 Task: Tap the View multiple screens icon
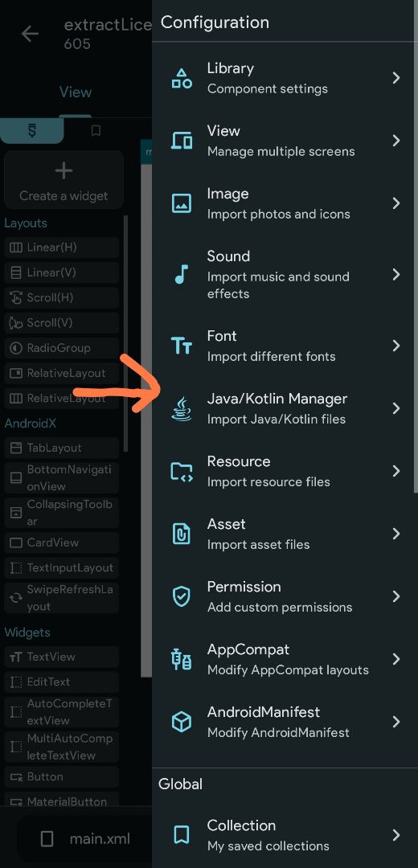[182, 141]
